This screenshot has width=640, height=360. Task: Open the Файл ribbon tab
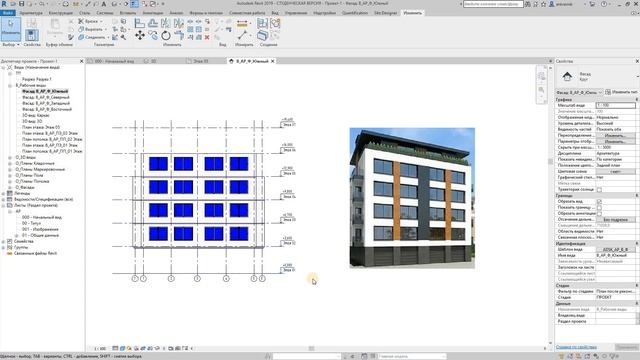8,13
